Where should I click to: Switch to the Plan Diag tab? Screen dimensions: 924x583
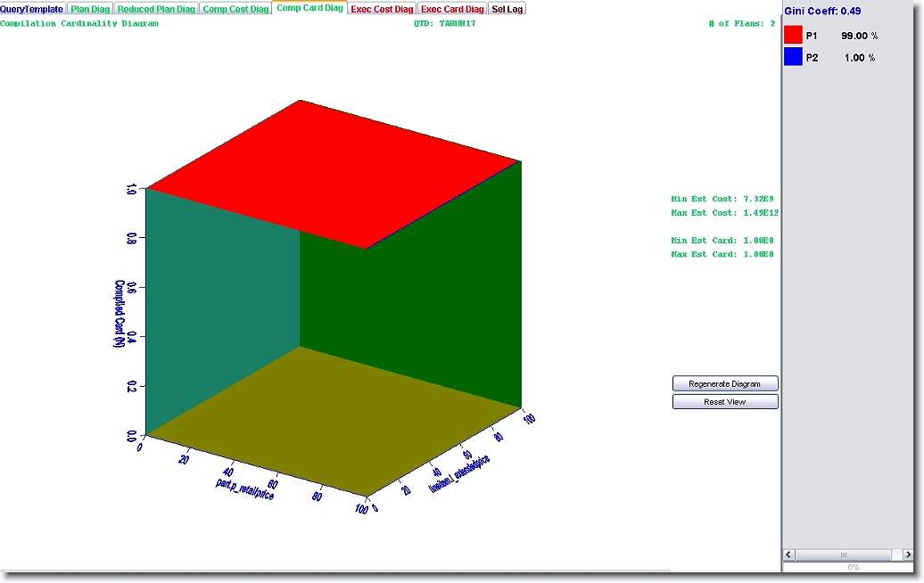pyautogui.click(x=90, y=9)
